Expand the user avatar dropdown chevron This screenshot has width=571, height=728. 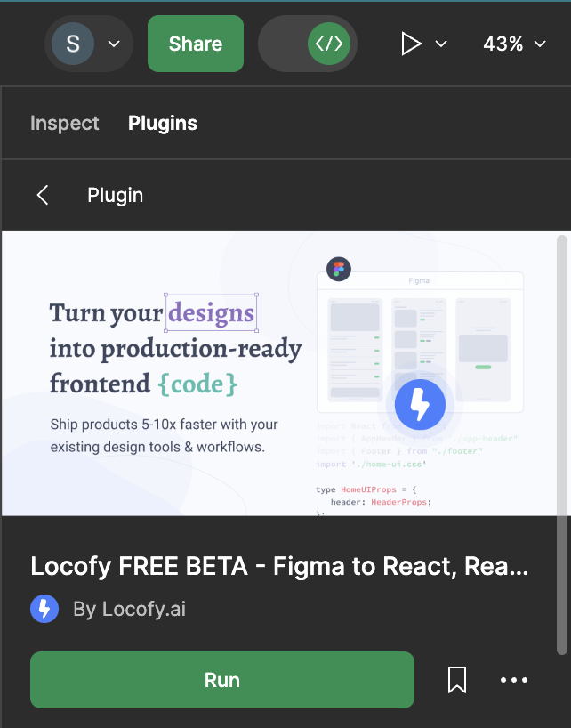(x=114, y=44)
